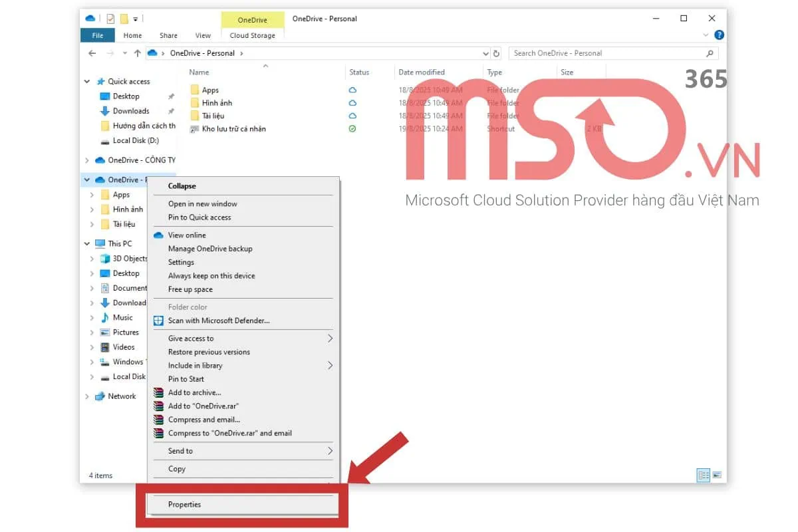Select Compress to "OneDrive.rar" and email
Image resolution: width=798 pixels, height=532 pixels.
click(x=243, y=433)
